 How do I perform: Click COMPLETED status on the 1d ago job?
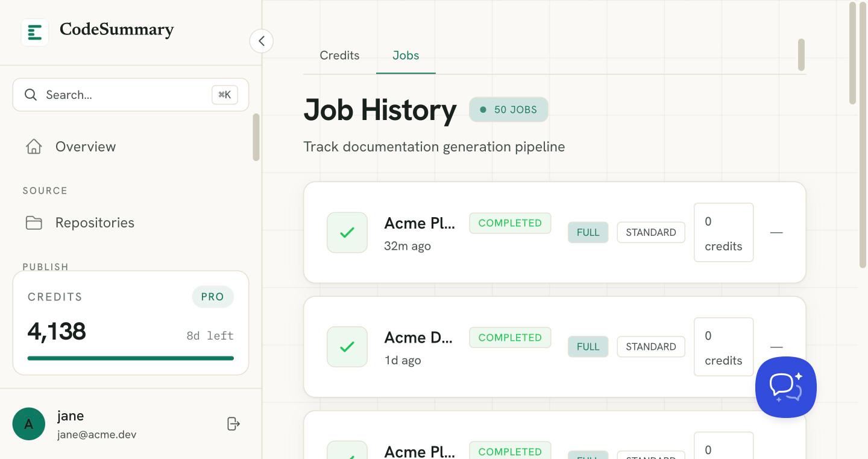[x=510, y=338]
